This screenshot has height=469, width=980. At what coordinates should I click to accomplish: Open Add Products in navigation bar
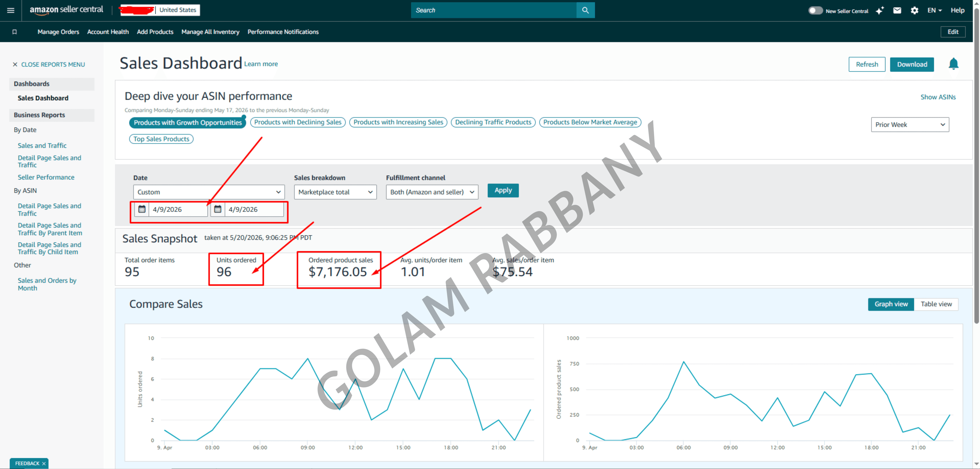tap(155, 32)
